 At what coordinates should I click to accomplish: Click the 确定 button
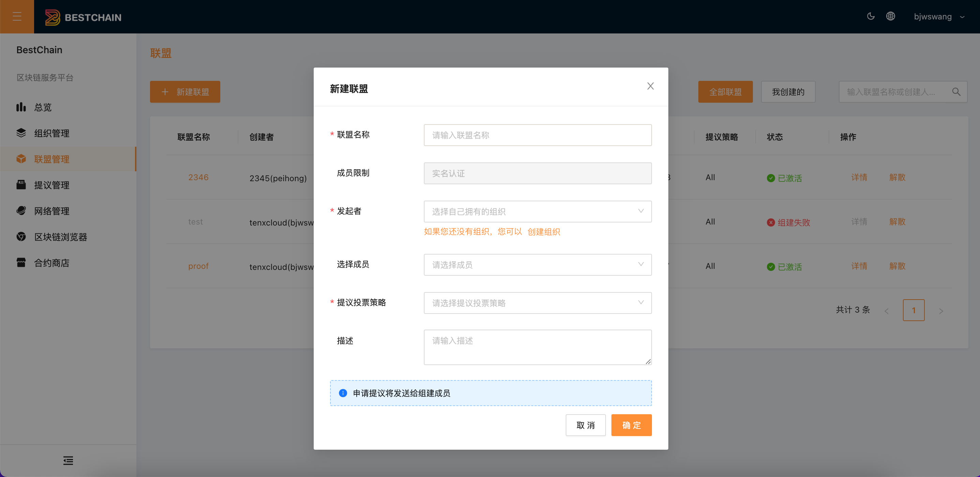click(x=631, y=425)
